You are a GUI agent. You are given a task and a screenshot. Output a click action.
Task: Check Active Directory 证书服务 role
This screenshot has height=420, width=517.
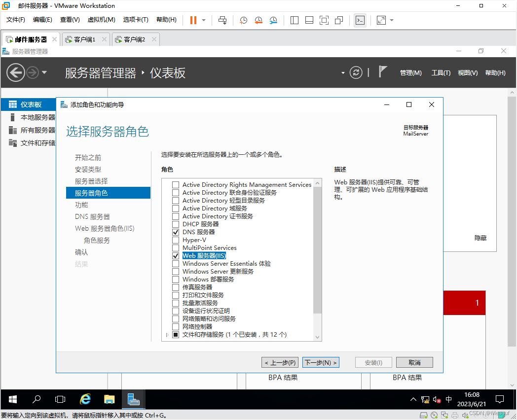(176, 216)
